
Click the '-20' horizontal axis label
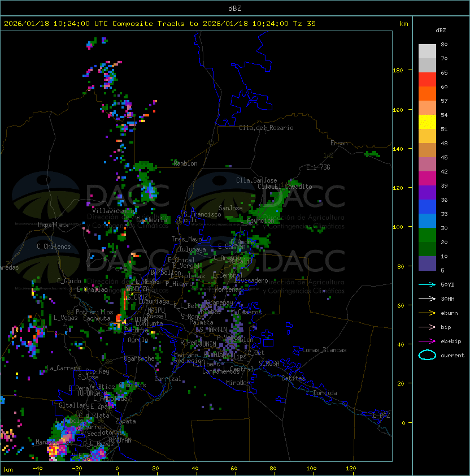[x=76, y=469]
